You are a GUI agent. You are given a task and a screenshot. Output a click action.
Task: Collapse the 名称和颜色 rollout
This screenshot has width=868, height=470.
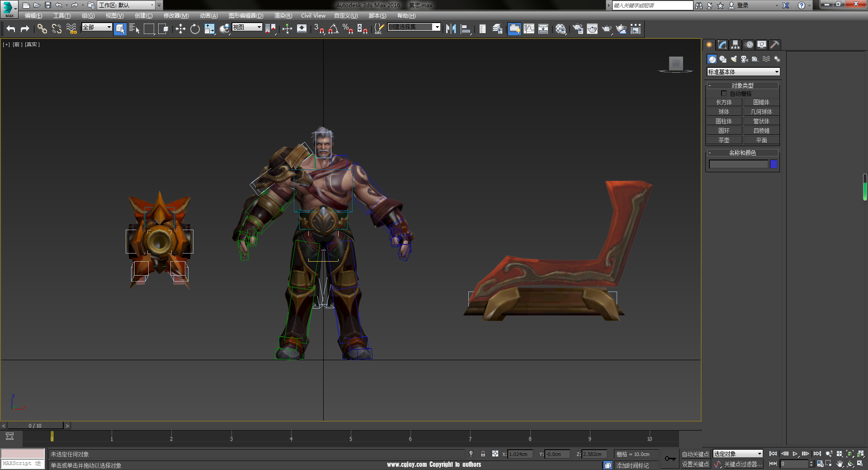[742, 153]
